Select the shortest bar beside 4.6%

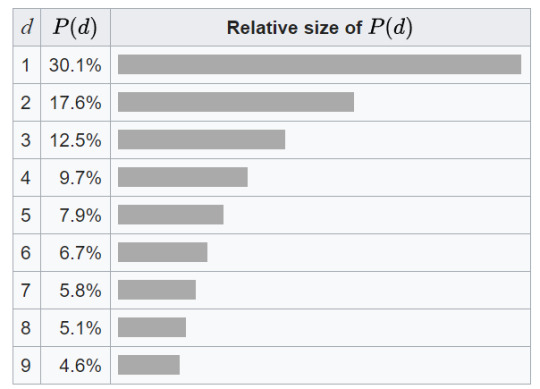pos(149,365)
